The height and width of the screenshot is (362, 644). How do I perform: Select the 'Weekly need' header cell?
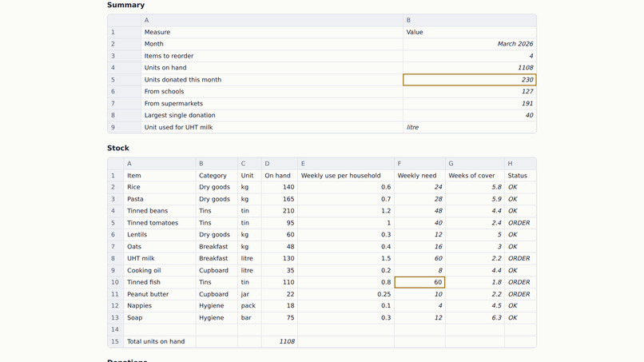(419, 176)
